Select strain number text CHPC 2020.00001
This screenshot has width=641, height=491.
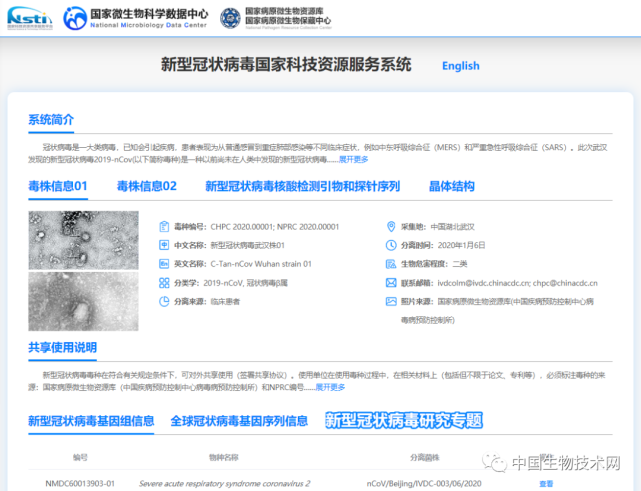pyautogui.click(x=242, y=227)
